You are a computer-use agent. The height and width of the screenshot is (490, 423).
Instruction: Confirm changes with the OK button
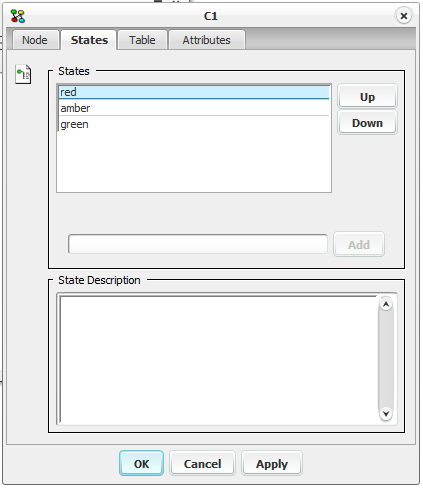[141, 463]
